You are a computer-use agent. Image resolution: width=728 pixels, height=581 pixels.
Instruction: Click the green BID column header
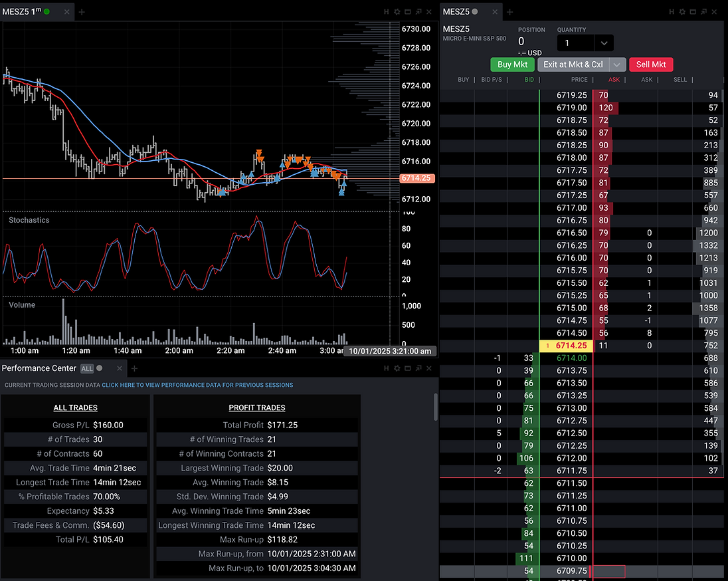click(x=529, y=80)
